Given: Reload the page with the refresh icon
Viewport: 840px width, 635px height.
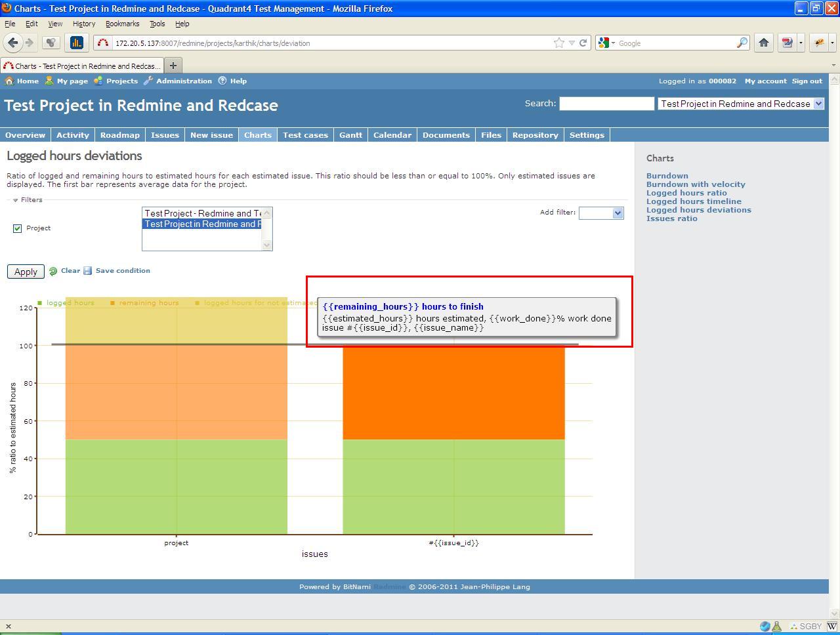Looking at the screenshot, I should point(583,43).
